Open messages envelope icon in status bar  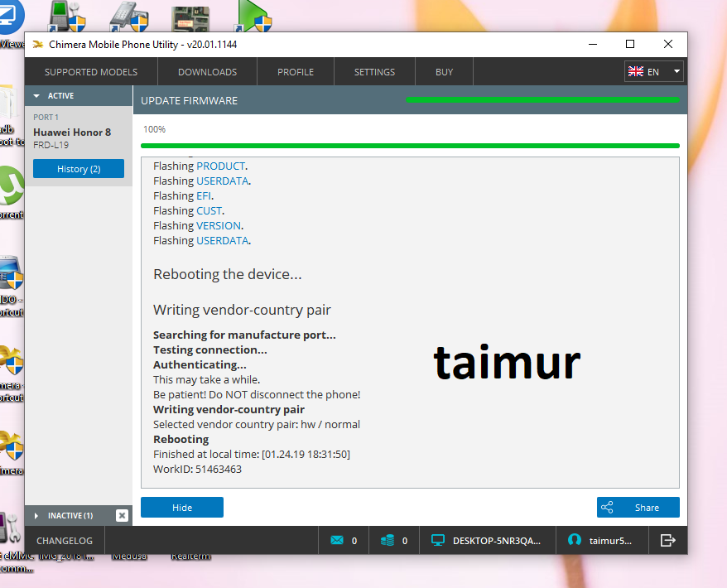coord(337,540)
